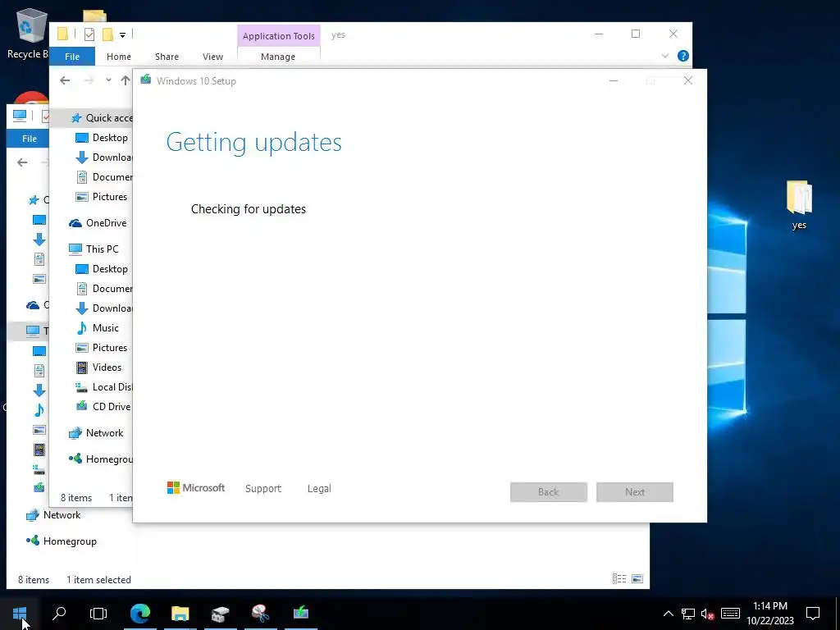Switch rear Explorer to large icons view
The width and height of the screenshot is (840, 630).
coord(637,578)
